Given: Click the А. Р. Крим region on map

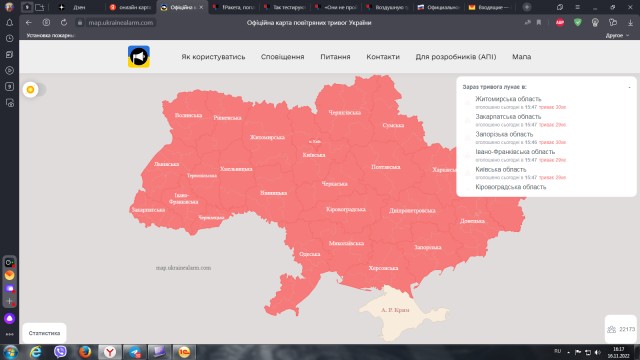Looking at the screenshot, I should tap(395, 310).
